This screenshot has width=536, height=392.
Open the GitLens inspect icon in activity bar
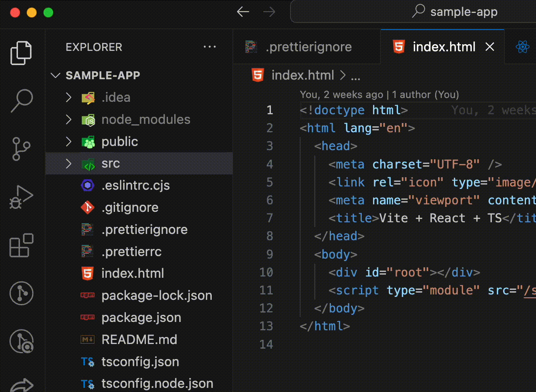tap(21, 342)
